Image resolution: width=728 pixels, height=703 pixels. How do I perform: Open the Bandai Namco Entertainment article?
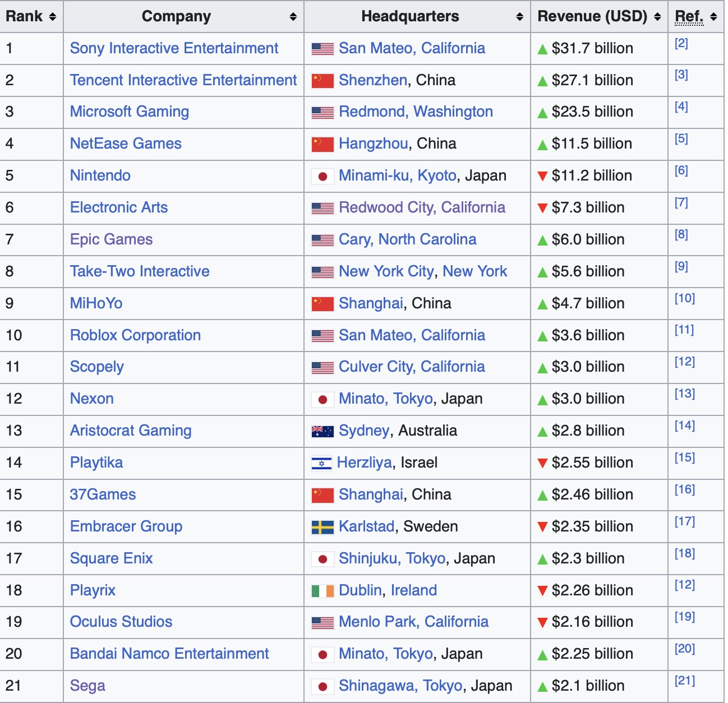coord(169,654)
